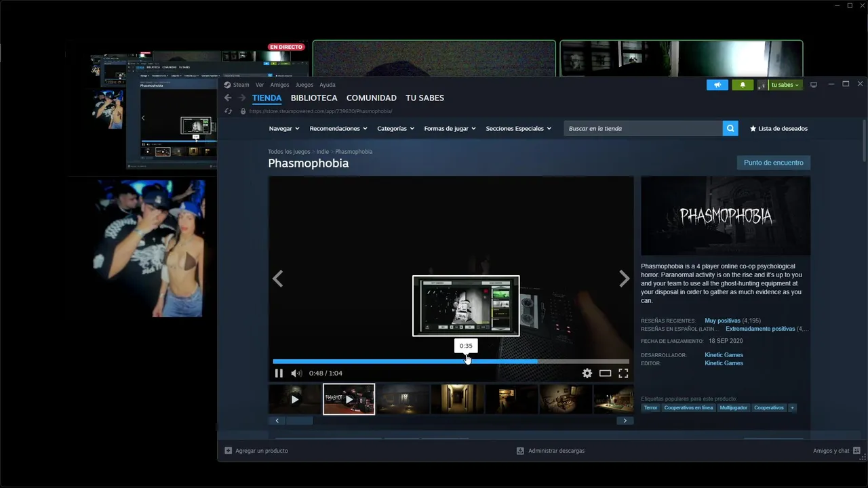The height and width of the screenshot is (488, 868).
Task: Open the Ver menu
Action: click(x=260, y=85)
